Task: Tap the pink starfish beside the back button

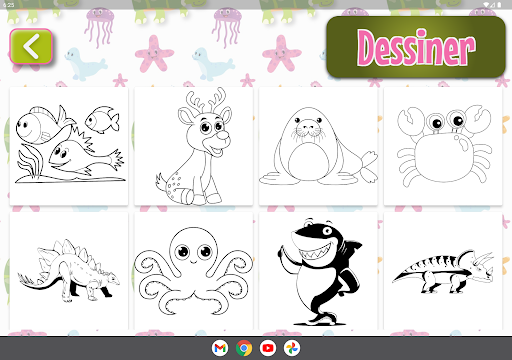Action: point(154,54)
